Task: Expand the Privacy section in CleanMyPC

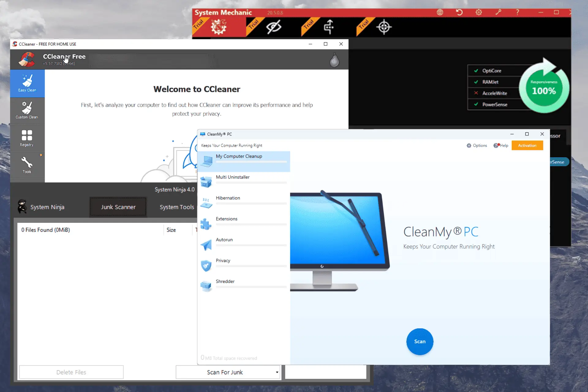Action: 223,260
